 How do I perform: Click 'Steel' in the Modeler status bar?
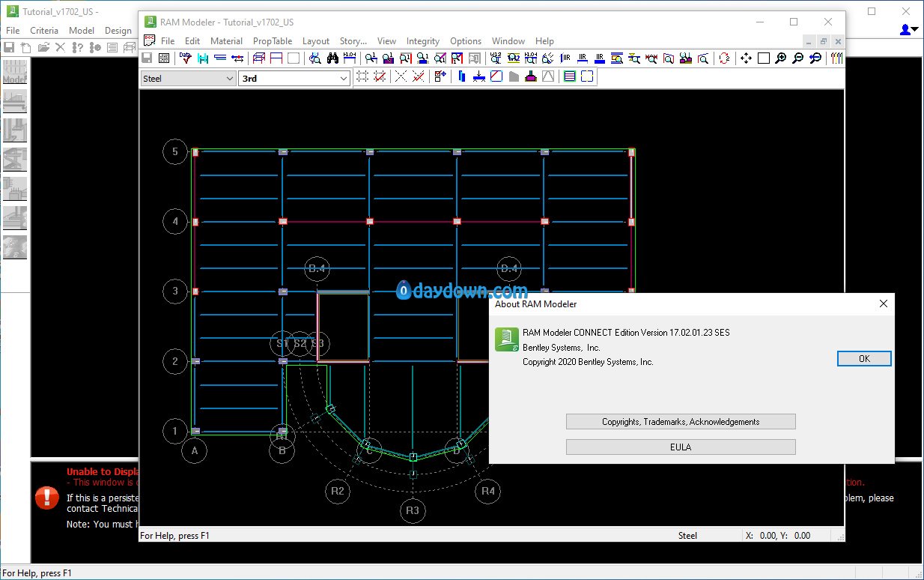pos(687,535)
